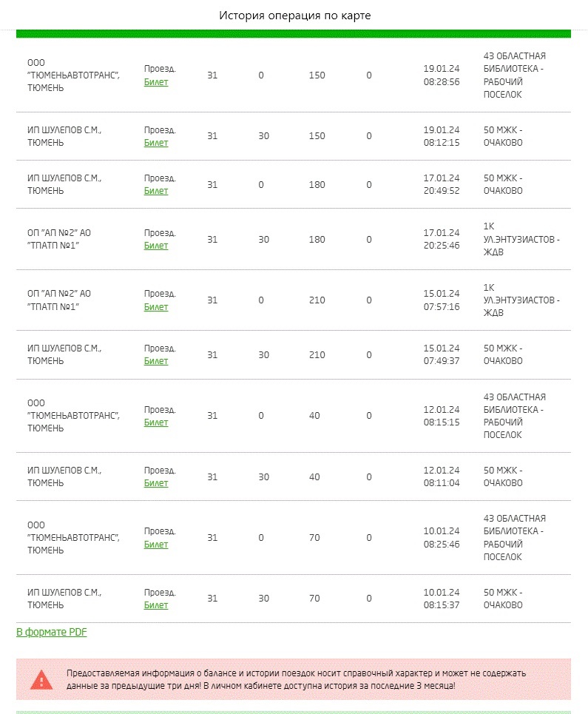Click the История операция по карте heading

click(x=294, y=16)
